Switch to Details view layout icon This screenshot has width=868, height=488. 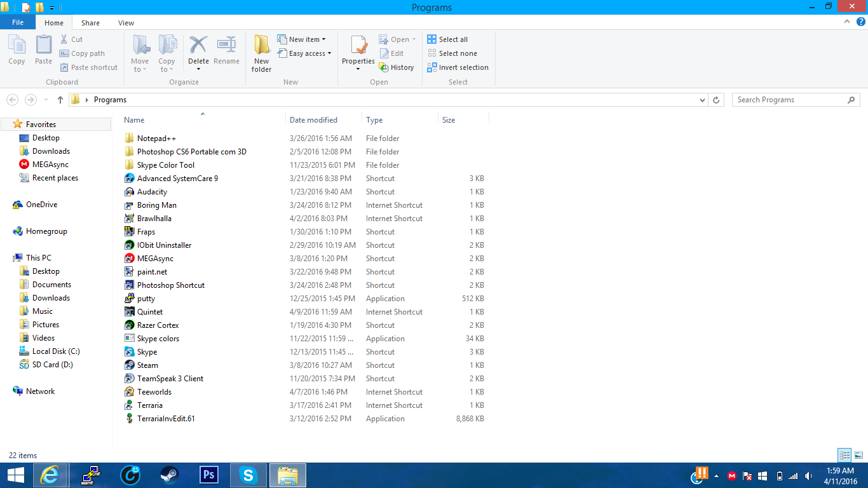click(844, 455)
